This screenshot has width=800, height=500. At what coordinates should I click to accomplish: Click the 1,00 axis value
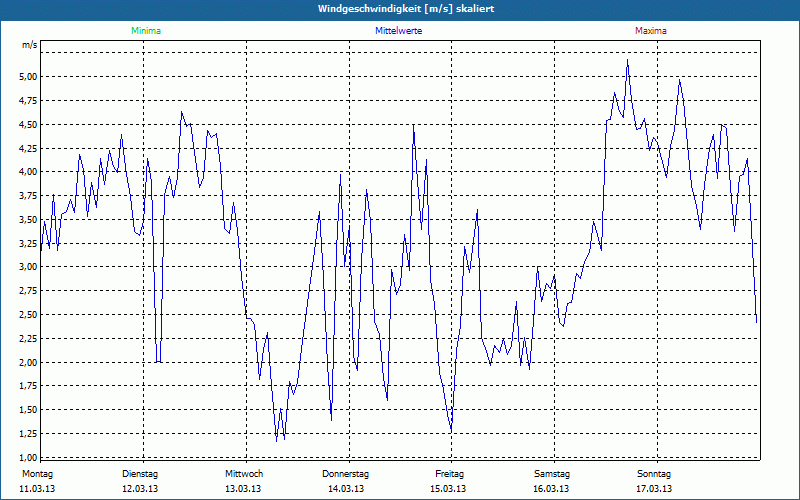(x=29, y=458)
